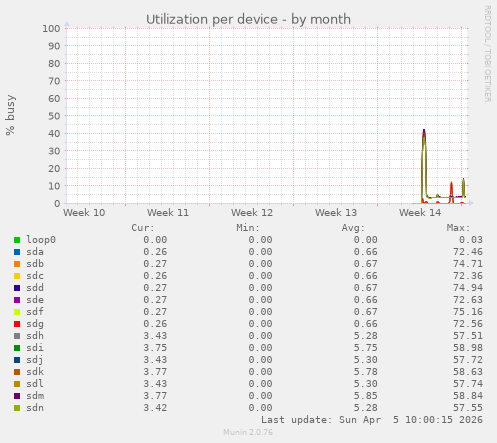Click the sdb max value 74.71
Viewport: 497px width, 443px height.
[x=468, y=264]
